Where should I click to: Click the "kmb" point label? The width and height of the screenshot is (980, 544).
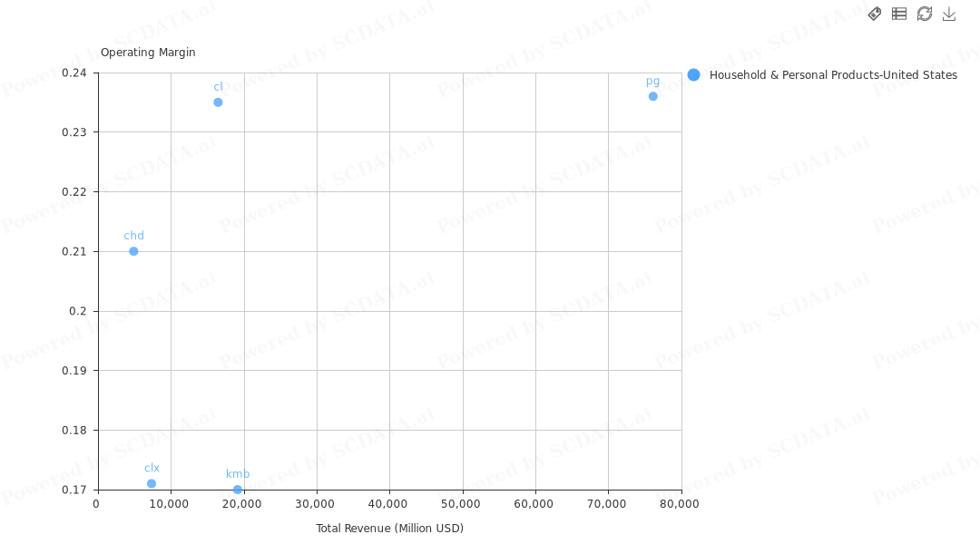pos(238,474)
